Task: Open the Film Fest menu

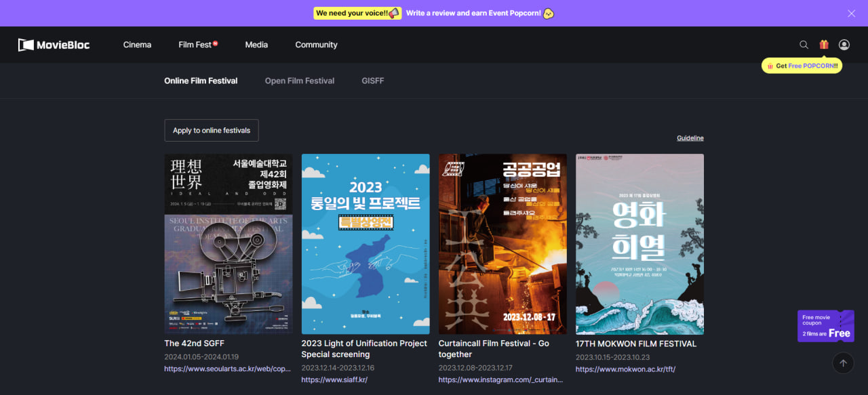Action: click(x=197, y=45)
